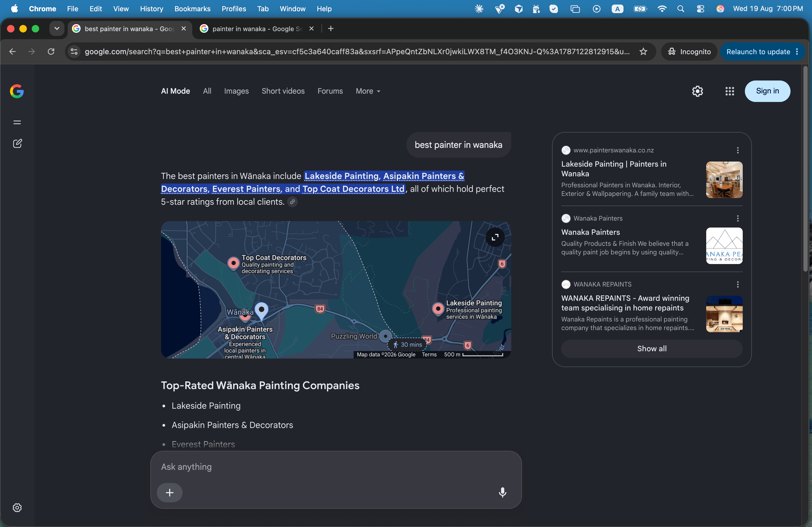The image size is (812, 527).
Task: Click 'Asipakin Painters & Decorators' list item
Action: point(232,425)
